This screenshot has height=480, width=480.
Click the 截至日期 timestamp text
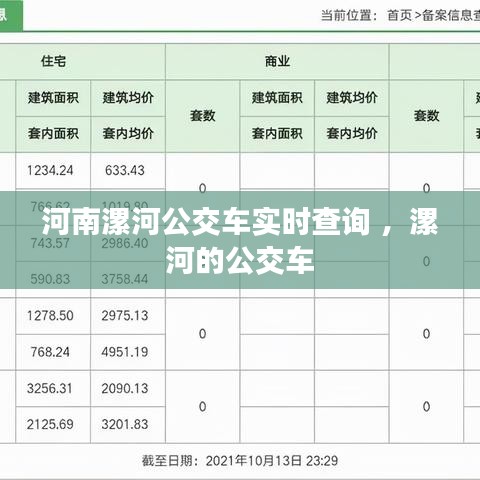click(240, 461)
